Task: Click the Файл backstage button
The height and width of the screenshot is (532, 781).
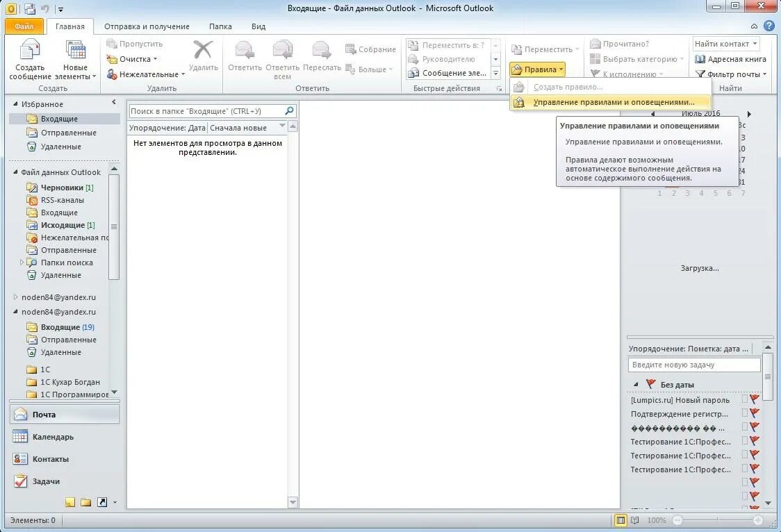Action: (25, 26)
